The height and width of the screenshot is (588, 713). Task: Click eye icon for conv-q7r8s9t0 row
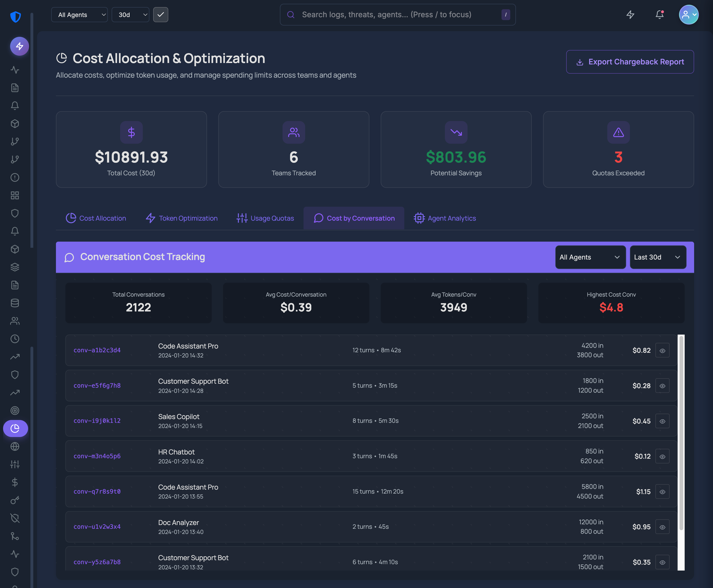(x=662, y=492)
